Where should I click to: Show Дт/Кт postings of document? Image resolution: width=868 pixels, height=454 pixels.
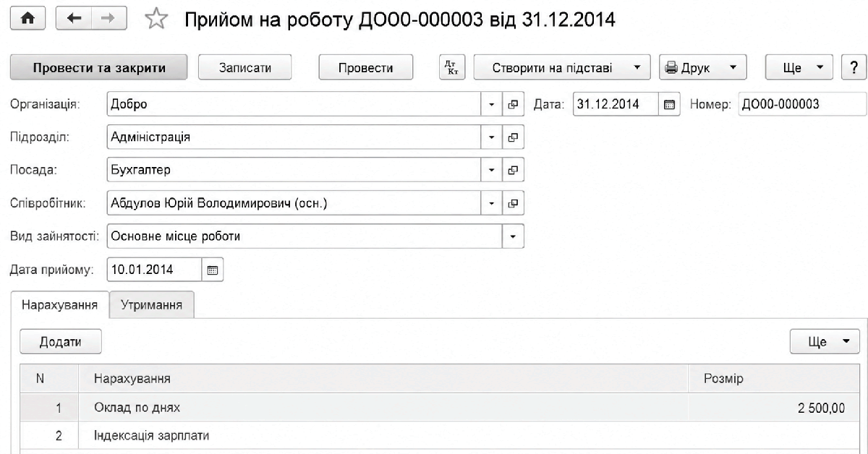(x=453, y=68)
